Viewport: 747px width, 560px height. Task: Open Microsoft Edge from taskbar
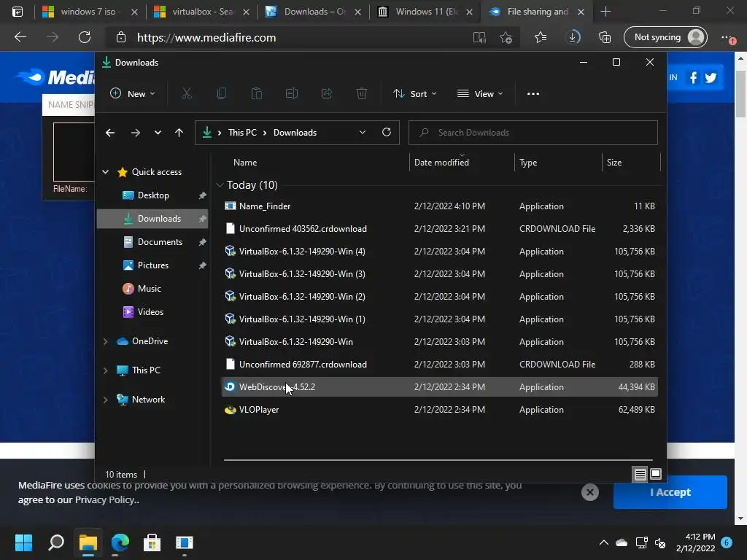[x=120, y=542]
